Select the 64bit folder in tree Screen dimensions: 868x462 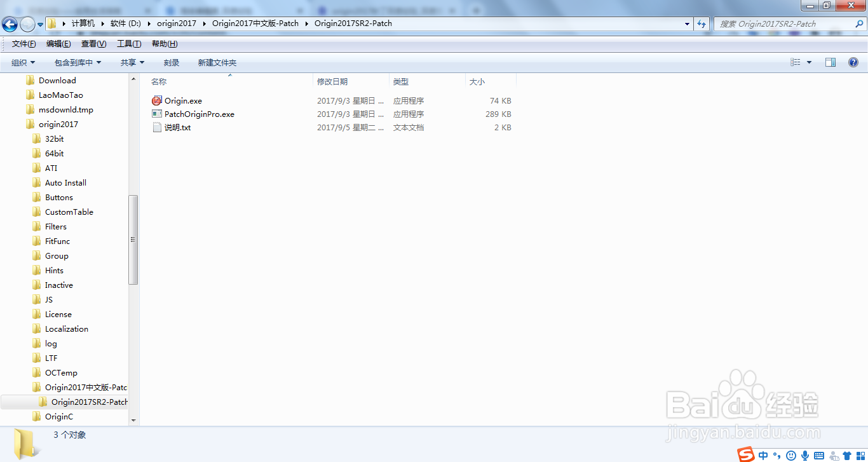[x=54, y=153]
